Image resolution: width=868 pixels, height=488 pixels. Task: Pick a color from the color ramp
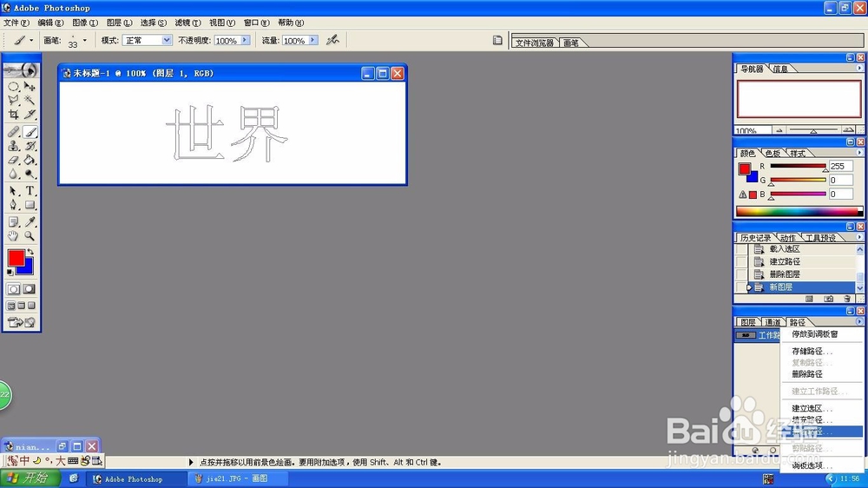[x=799, y=212]
